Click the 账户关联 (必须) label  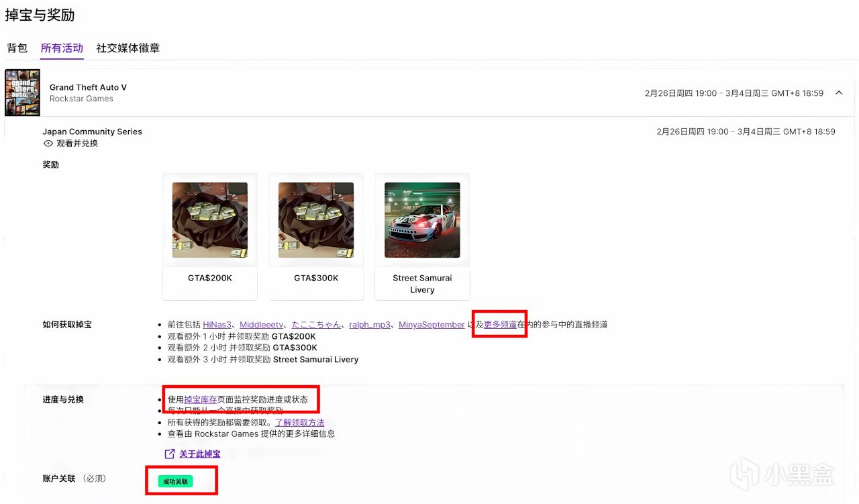click(74, 478)
